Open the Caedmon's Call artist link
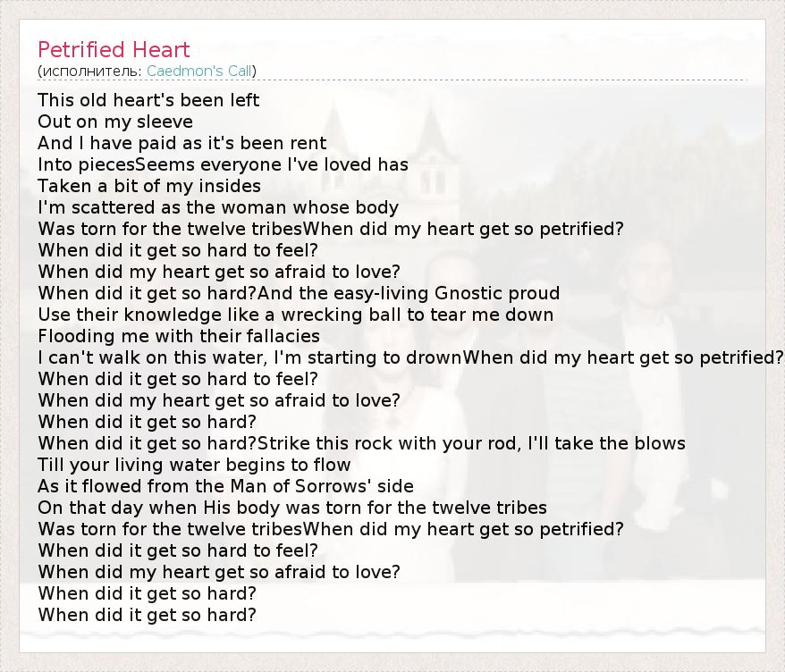The height and width of the screenshot is (672, 785). coord(200,71)
